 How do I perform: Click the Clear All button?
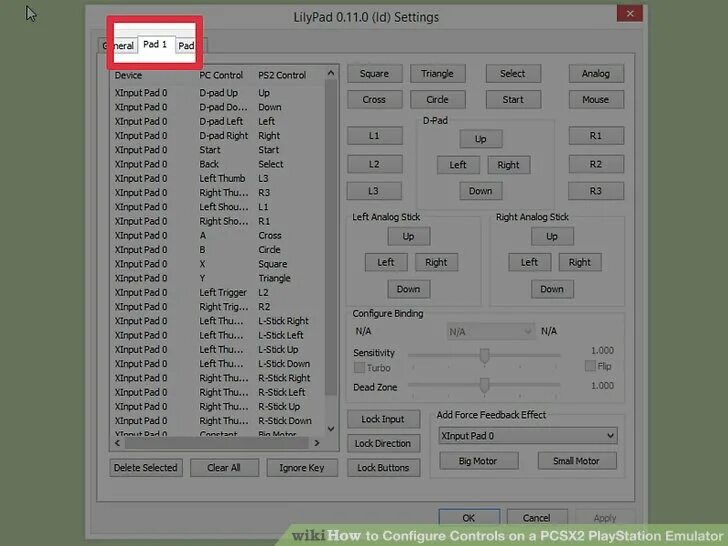pyautogui.click(x=224, y=468)
